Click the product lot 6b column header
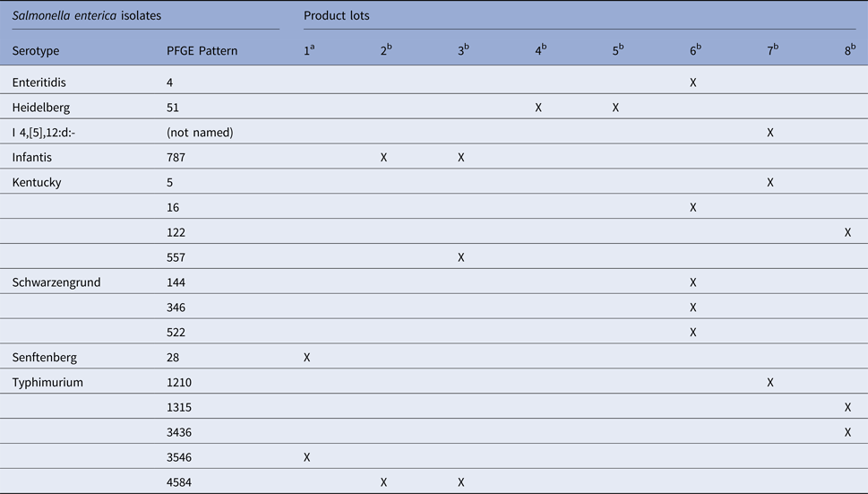 [x=694, y=51]
